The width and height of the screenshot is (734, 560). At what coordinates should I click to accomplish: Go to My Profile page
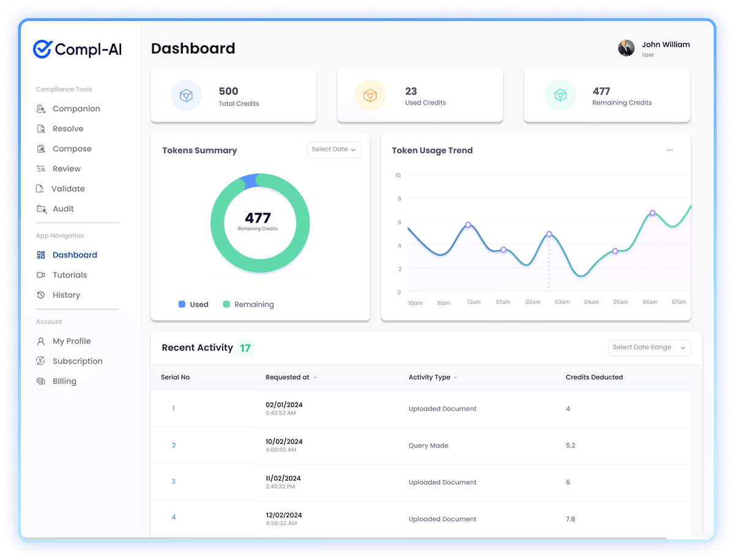coord(71,341)
